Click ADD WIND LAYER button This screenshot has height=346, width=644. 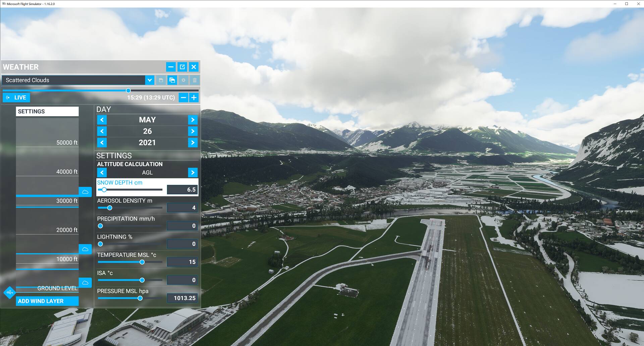tap(47, 301)
